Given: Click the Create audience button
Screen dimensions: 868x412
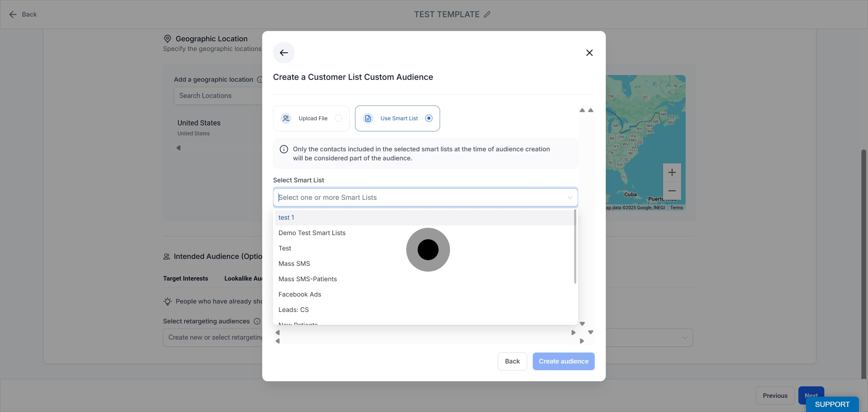Looking at the screenshot, I should [x=563, y=361].
